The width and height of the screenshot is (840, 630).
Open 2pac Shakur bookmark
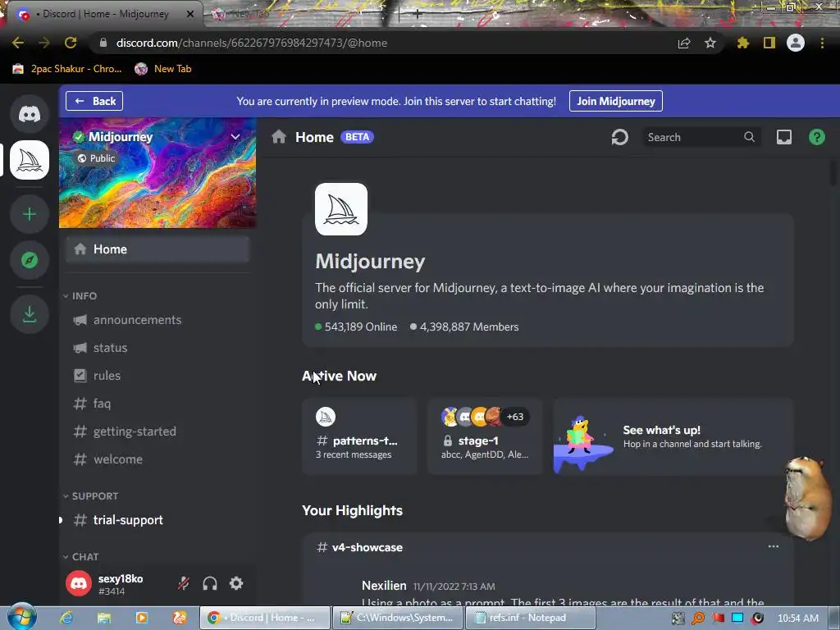67,69
